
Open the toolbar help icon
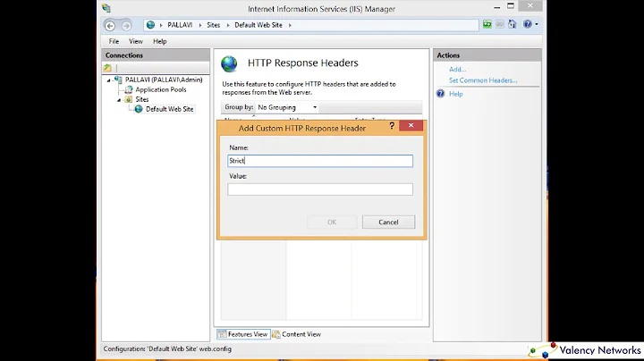pos(528,24)
